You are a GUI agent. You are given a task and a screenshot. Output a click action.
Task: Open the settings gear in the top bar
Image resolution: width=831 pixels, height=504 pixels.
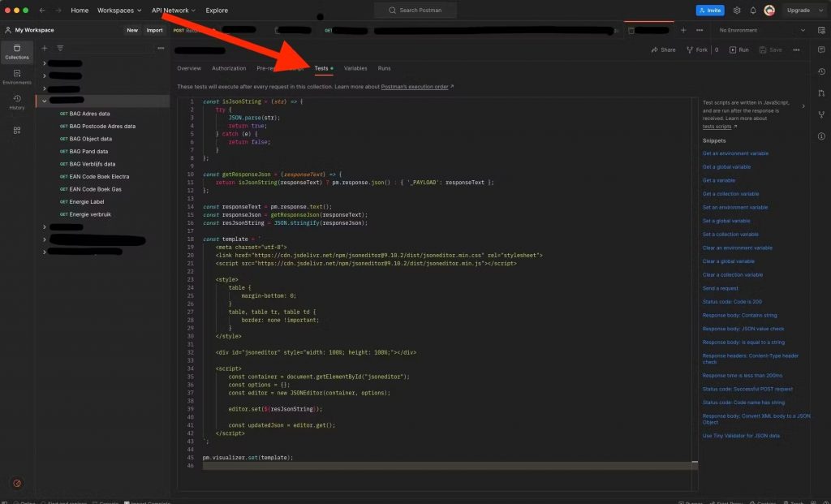[737, 10]
